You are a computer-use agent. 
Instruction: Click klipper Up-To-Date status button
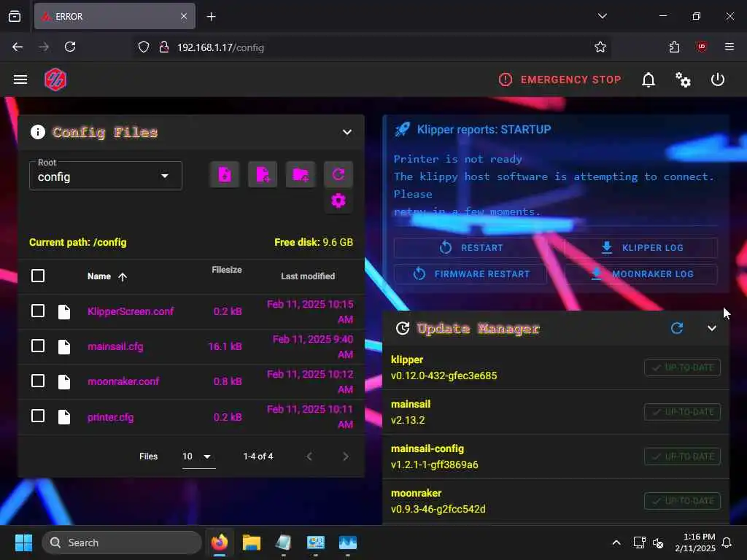click(x=682, y=367)
